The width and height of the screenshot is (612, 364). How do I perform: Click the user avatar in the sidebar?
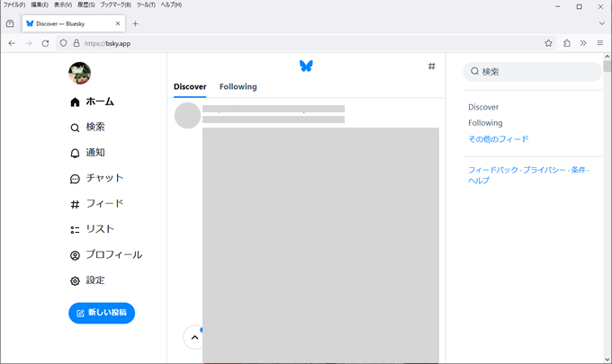coord(79,73)
